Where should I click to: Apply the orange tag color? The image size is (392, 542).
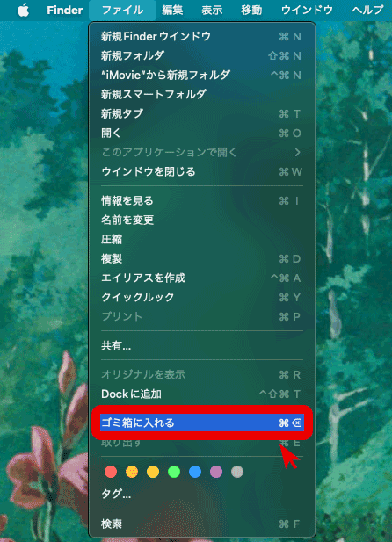click(132, 472)
